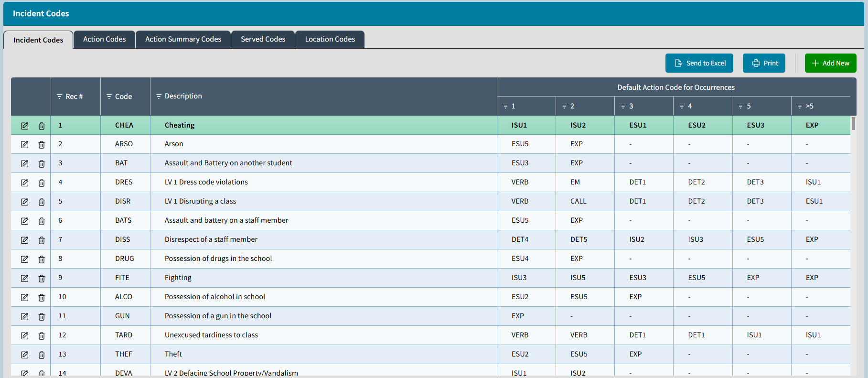Viewport: 868px width, 378px height.
Task: Edit the DISS disrespect record
Action: coord(25,240)
